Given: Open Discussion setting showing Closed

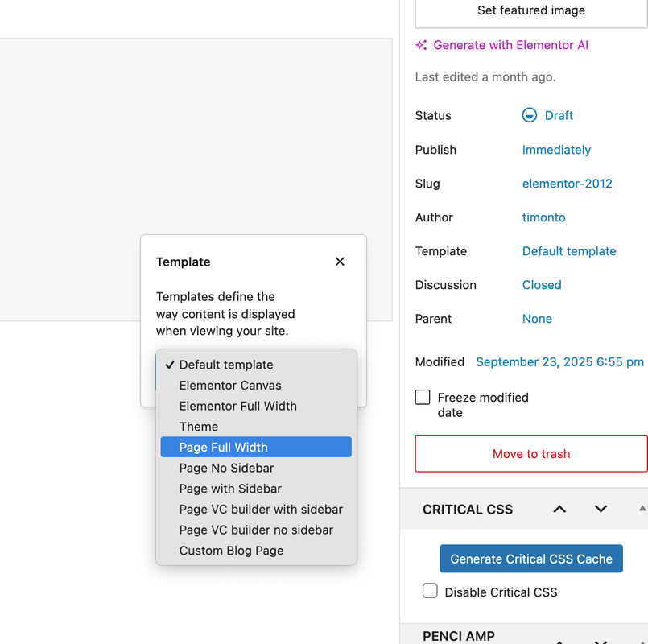Looking at the screenshot, I should coord(542,285).
